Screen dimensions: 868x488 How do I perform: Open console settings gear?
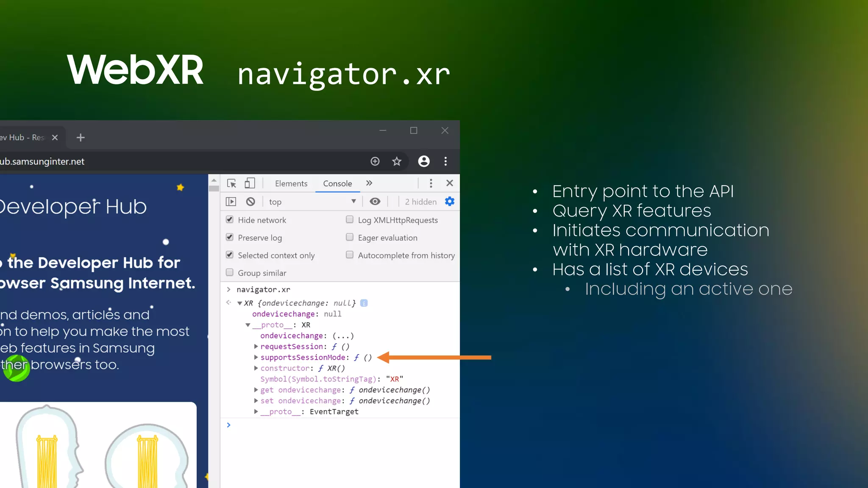pos(450,202)
